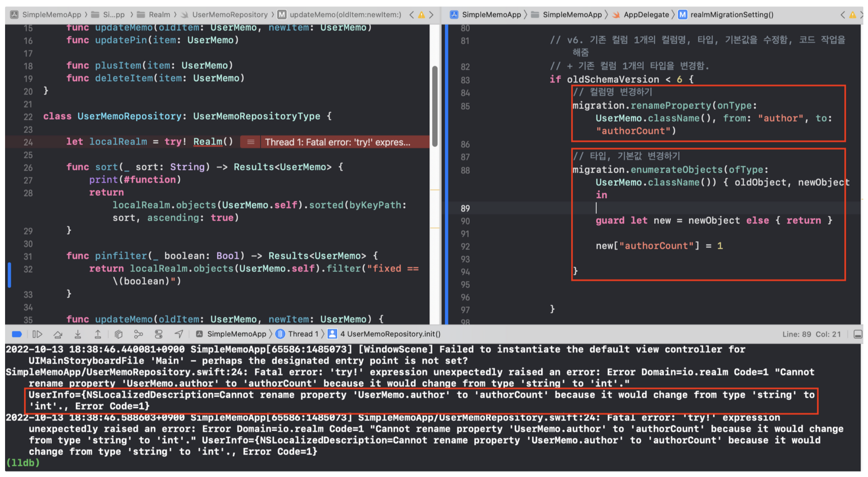
Task: Open the 4 UserMemoRepository.init() stack frame selector
Action: 384,334
